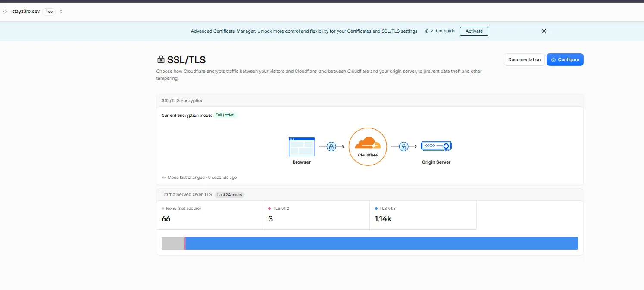Click the Traffic Served Over TLS label
Viewport: 644px width, 290px height.
click(187, 195)
